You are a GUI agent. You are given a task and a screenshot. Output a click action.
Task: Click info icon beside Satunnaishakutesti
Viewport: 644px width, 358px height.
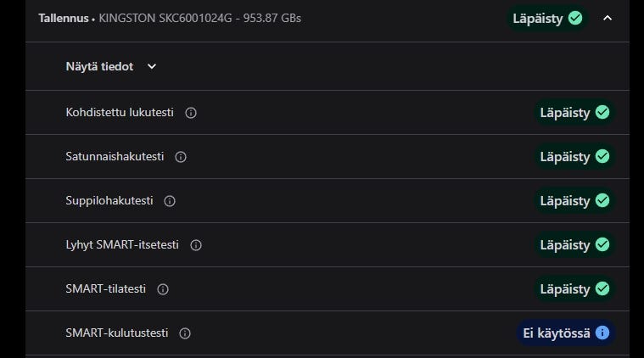[x=181, y=157]
